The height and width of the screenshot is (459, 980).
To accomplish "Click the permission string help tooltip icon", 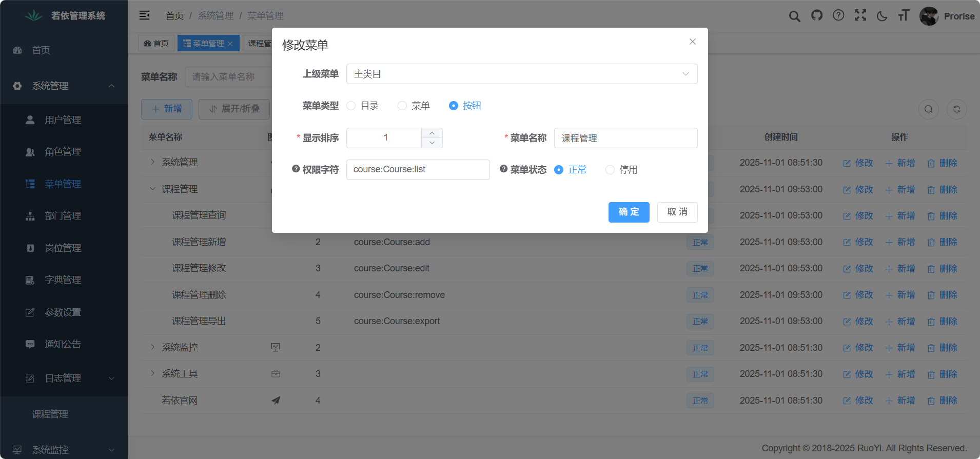I will coord(296,169).
